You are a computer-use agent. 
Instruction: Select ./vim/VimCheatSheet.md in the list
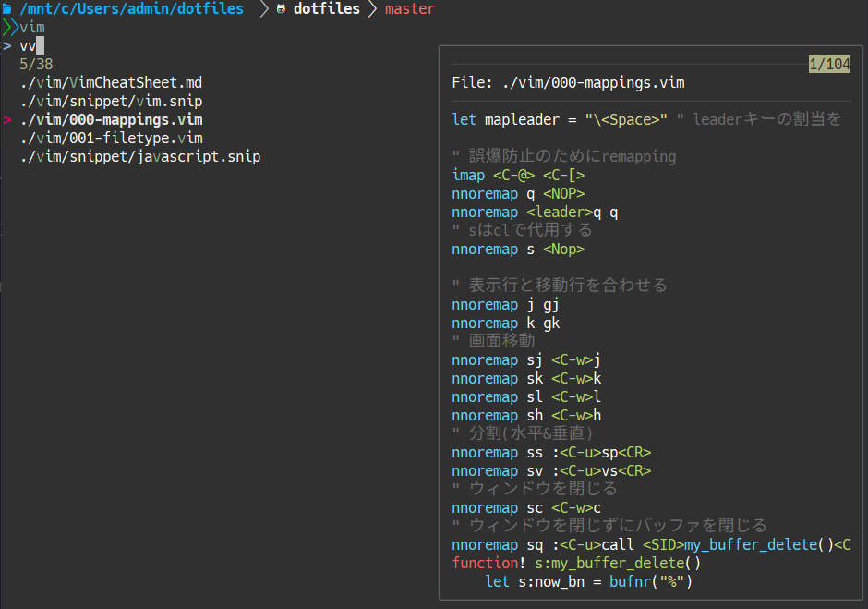111,82
